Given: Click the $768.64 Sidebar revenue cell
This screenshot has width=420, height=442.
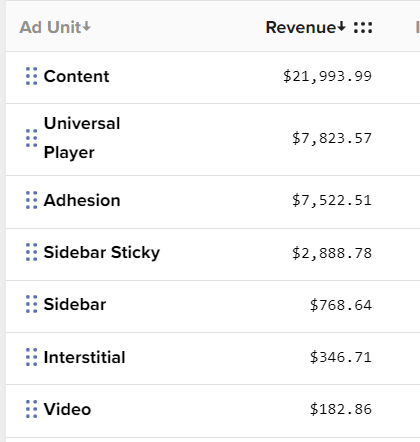Looking at the screenshot, I should coord(341,305).
